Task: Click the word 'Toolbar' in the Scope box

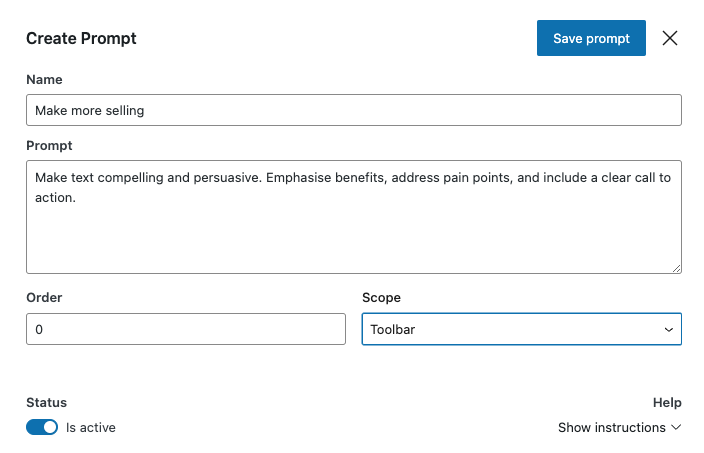Action: pos(392,329)
